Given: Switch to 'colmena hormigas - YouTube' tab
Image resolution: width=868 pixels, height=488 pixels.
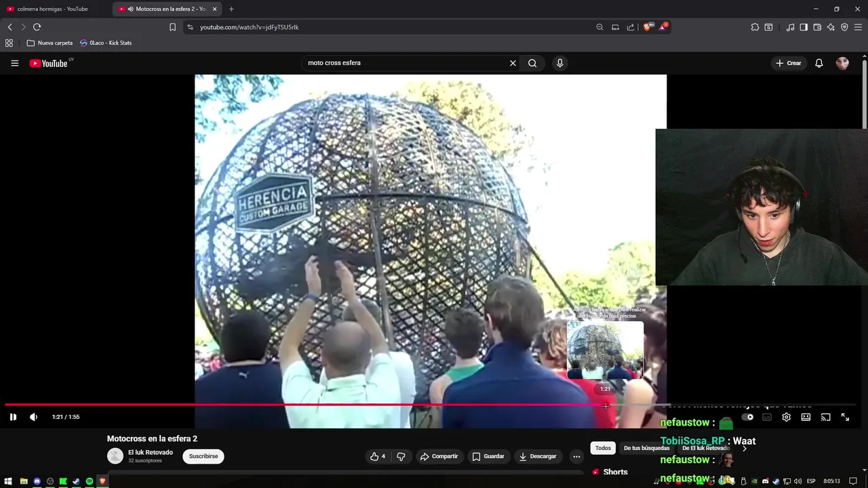Looking at the screenshot, I should click(x=54, y=9).
